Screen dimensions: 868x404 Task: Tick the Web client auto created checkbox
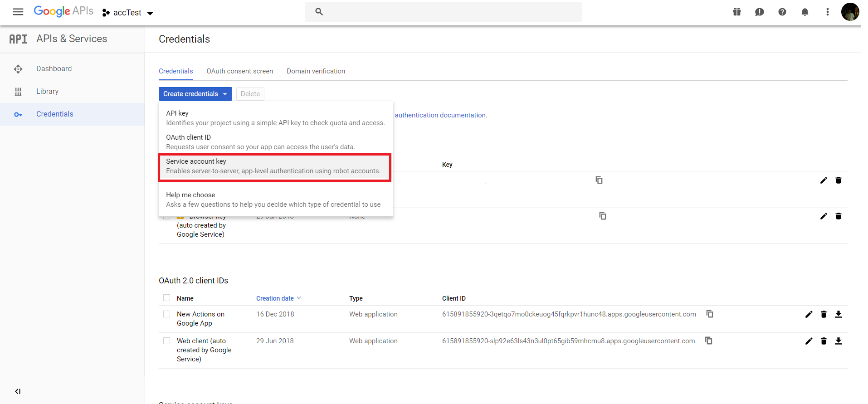167,341
